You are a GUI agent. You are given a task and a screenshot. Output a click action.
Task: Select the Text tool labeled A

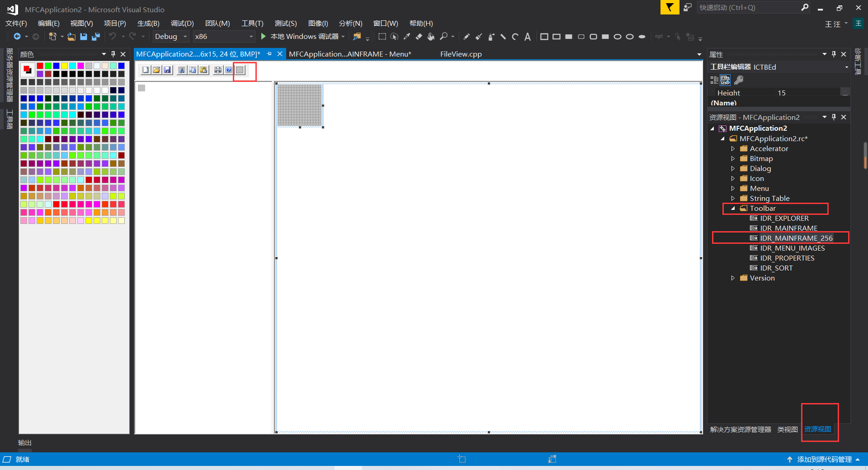pos(528,37)
